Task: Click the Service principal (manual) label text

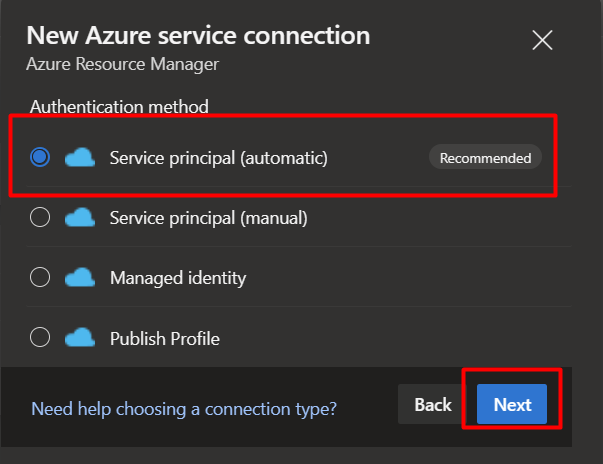Action: pos(208,218)
